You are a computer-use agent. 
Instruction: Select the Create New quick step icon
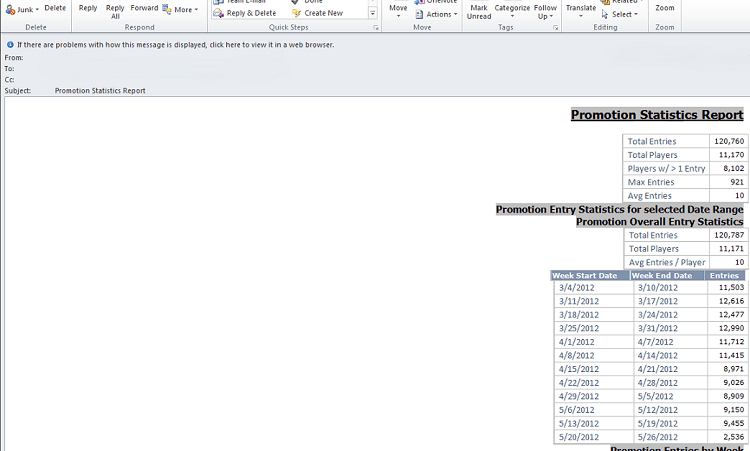point(297,13)
